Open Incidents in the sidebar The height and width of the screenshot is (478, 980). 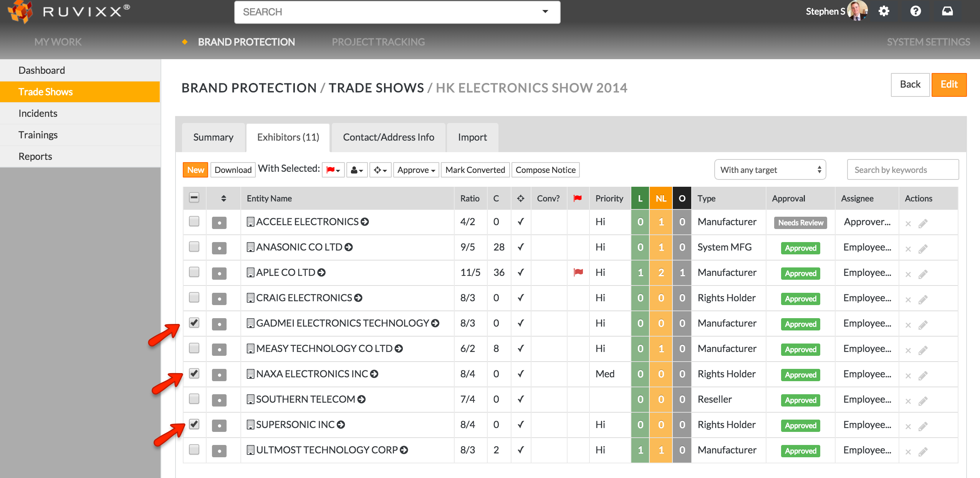click(38, 113)
